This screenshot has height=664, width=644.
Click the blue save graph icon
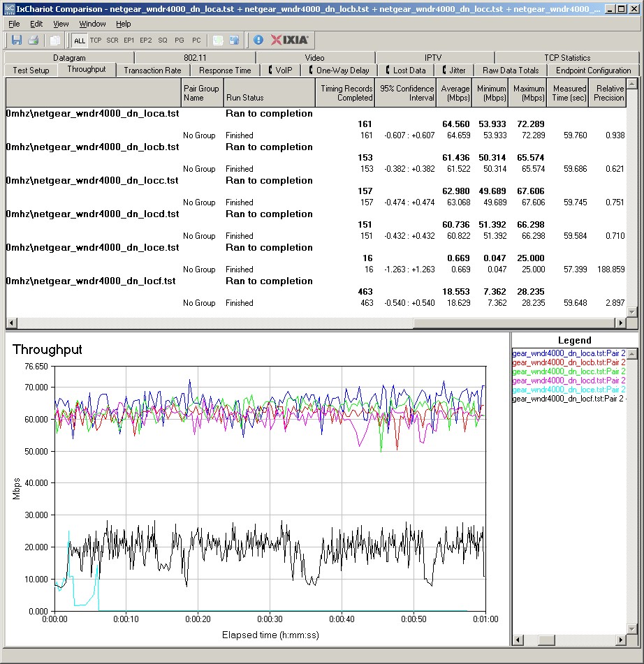tap(234, 40)
